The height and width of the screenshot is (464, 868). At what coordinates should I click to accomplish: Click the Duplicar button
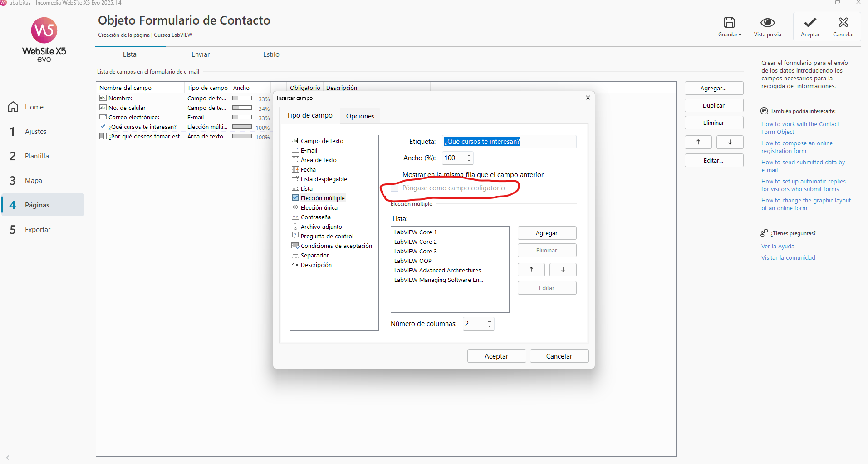pyautogui.click(x=714, y=106)
